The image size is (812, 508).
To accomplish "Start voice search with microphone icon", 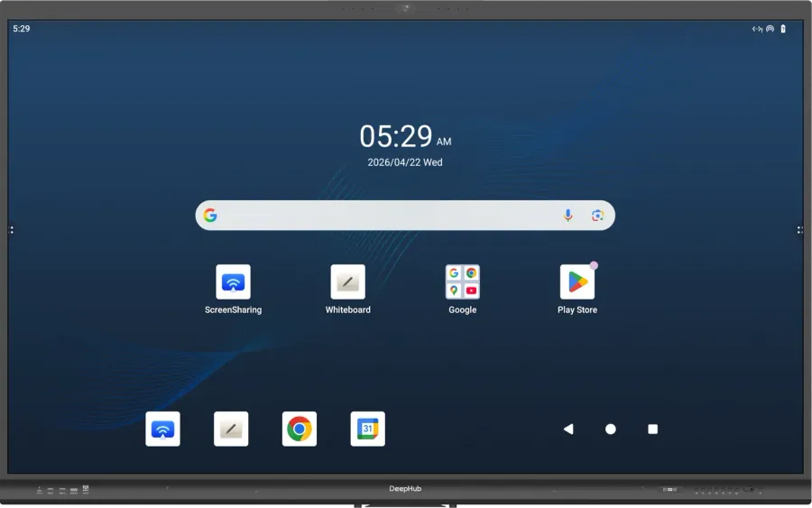I will [567, 216].
